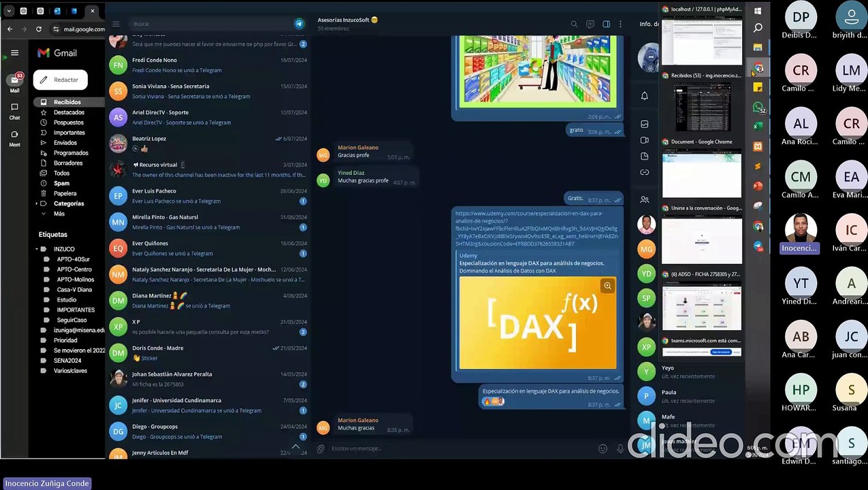The image size is (868, 490).
Task: Open the Telegram hamburger menu
Action: pos(116,24)
